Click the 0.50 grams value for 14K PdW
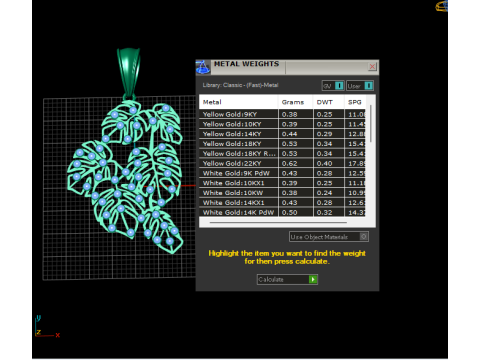 289,212
